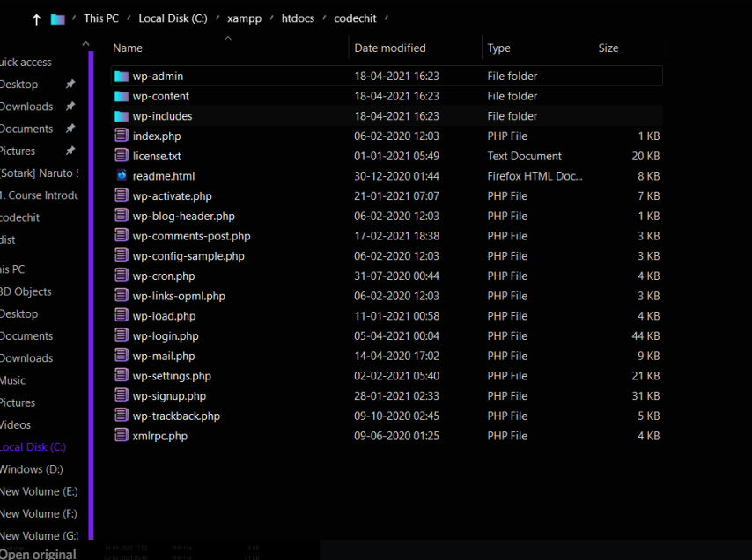Sort files by the Name column header
Screen dimensions: 752x560
tap(128, 48)
